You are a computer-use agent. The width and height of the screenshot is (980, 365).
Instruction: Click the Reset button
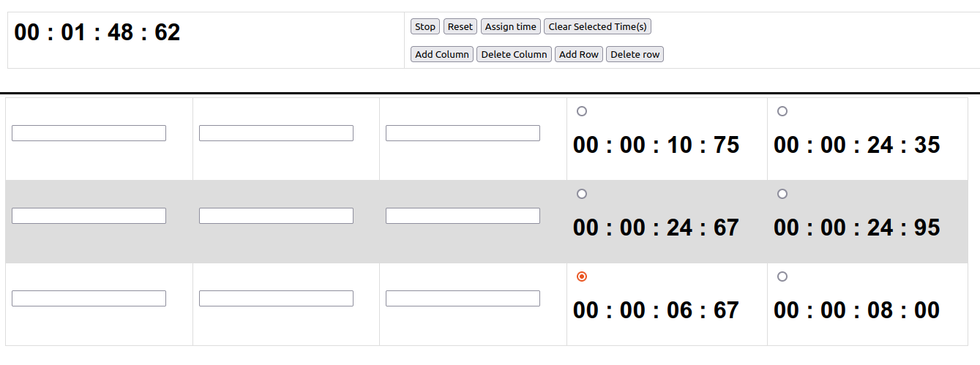point(460,26)
